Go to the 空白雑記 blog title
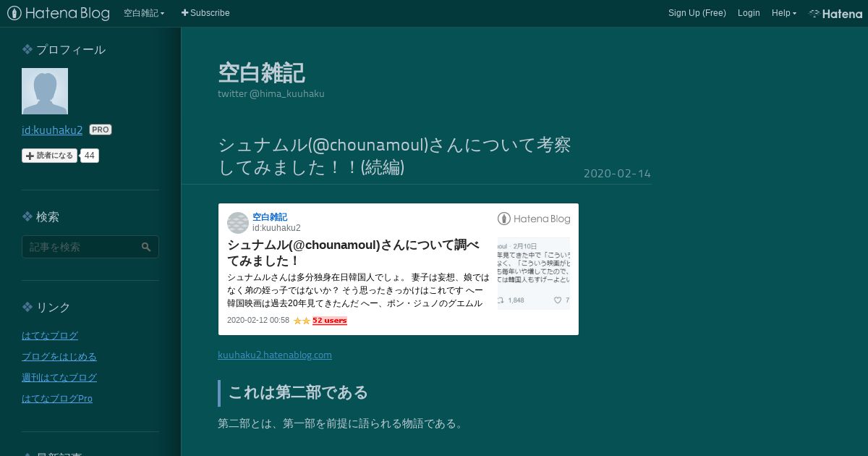This screenshot has height=456, width=868. coord(261,72)
